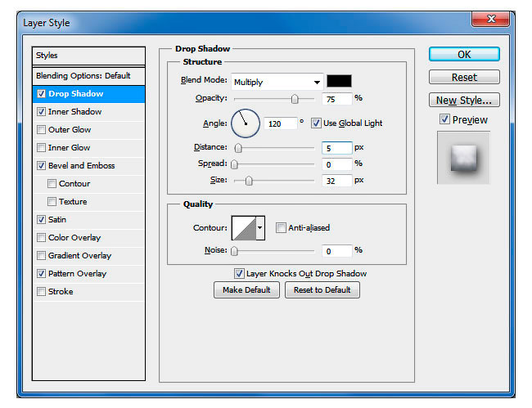The height and width of the screenshot is (408, 532).
Task: Enable Gradient Overlay checkbox
Action: [42, 255]
